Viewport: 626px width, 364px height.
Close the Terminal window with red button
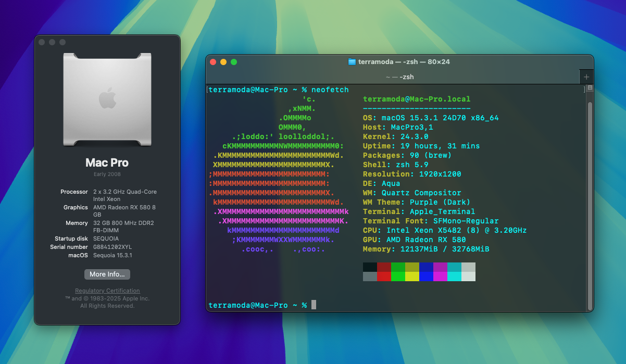(213, 61)
